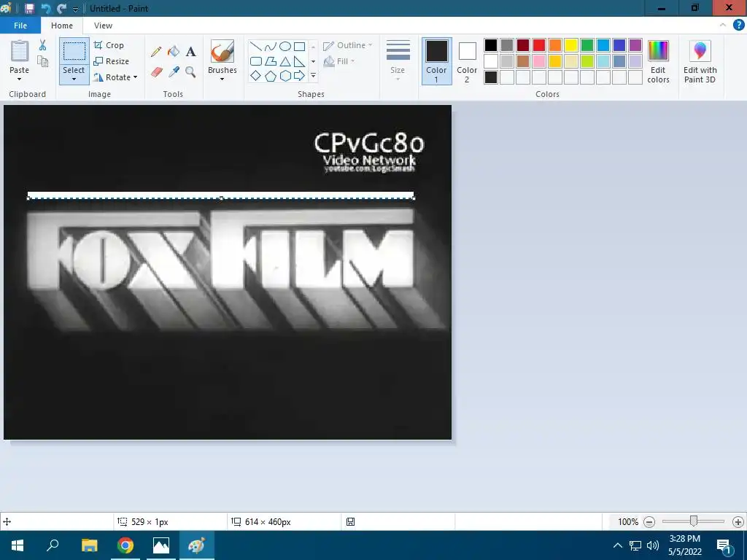Click the zoom in plus button
Viewport: 747px width, 560px height.
click(x=738, y=522)
